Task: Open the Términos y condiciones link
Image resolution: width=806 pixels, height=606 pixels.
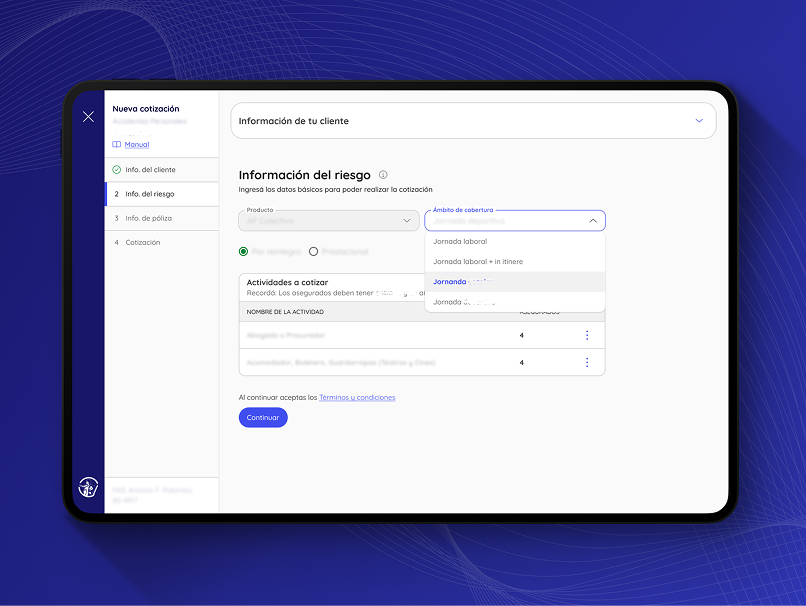Action: point(357,398)
